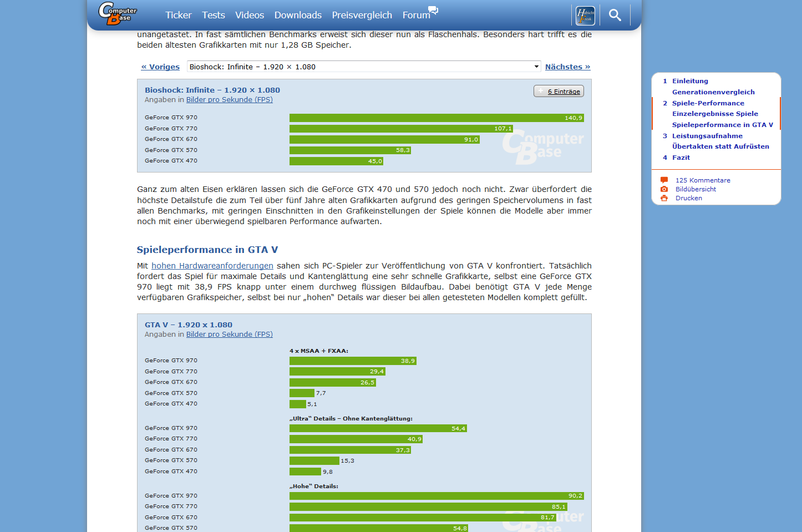Viewport: 802px width, 532px height.
Task: Click the « Voriges link
Action: (x=160, y=67)
